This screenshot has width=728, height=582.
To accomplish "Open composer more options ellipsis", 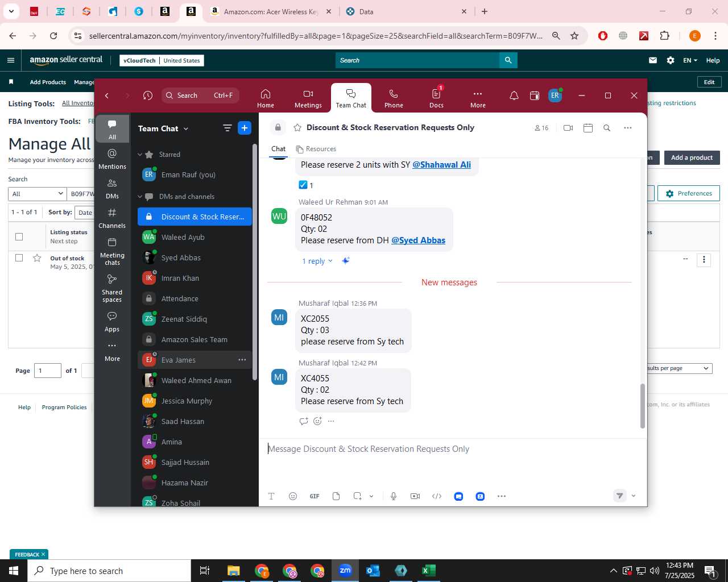I will pos(502,496).
